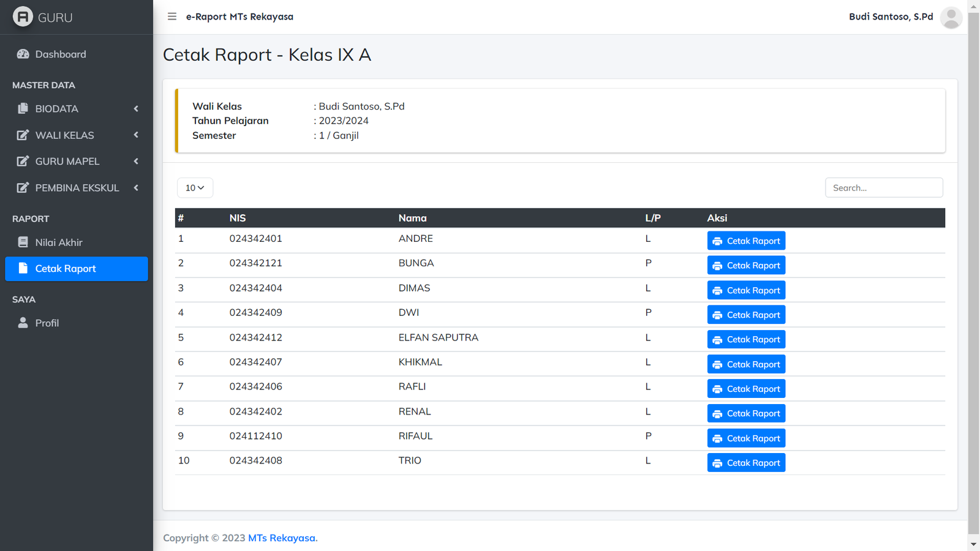Click into the Search input field

883,188
